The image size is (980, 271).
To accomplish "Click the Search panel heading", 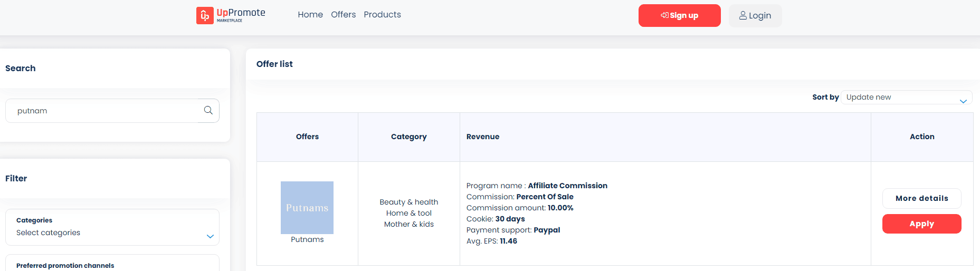I will coord(20,68).
